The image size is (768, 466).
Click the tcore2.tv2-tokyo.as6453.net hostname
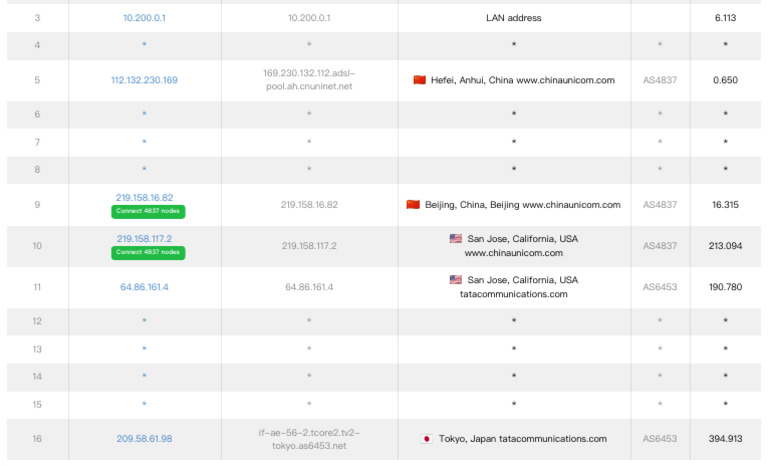pyautogui.click(x=309, y=439)
